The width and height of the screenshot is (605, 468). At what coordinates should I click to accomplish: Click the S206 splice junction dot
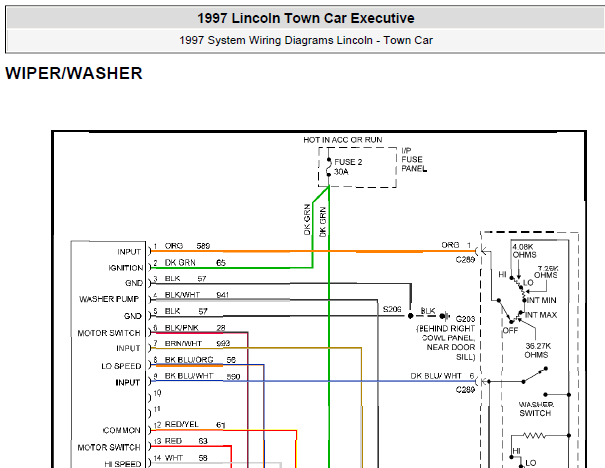(411, 316)
